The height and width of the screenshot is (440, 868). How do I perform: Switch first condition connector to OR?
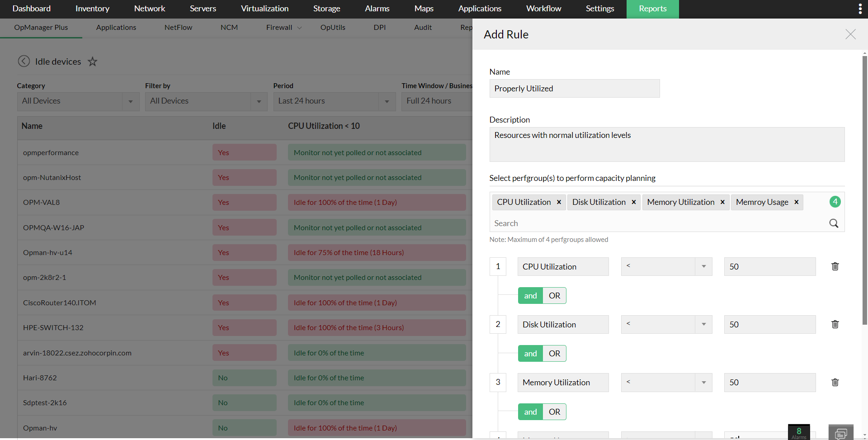pyautogui.click(x=554, y=296)
